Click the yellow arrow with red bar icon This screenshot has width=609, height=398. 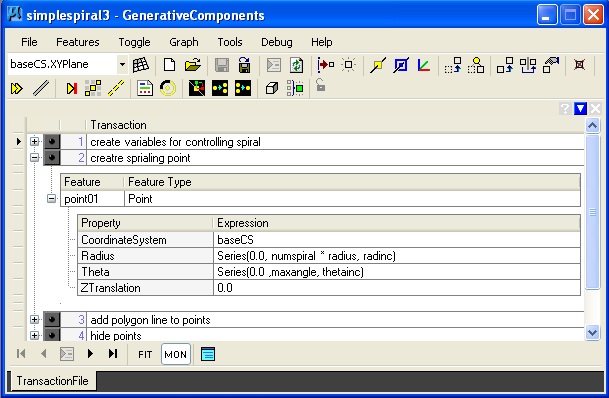pos(71,89)
